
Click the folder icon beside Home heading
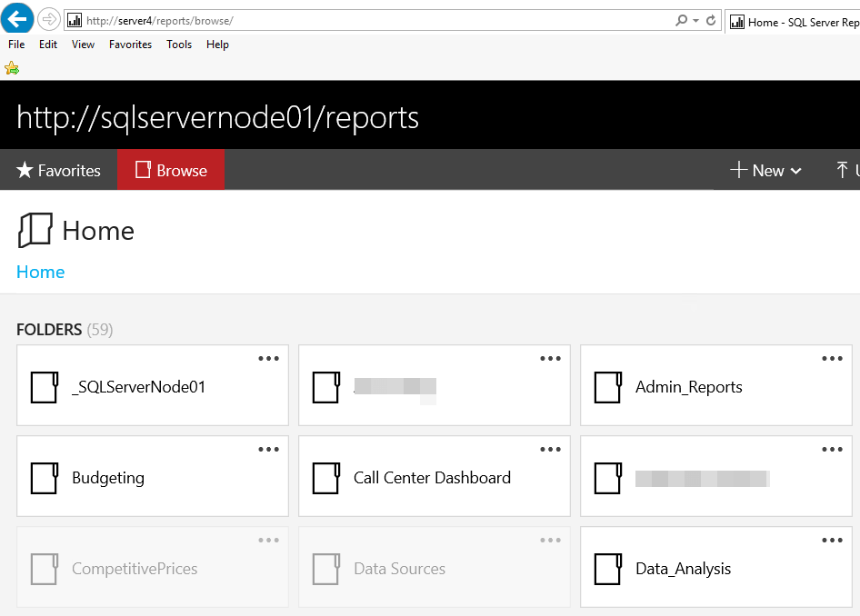pyautogui.click(x=35, y=230)
